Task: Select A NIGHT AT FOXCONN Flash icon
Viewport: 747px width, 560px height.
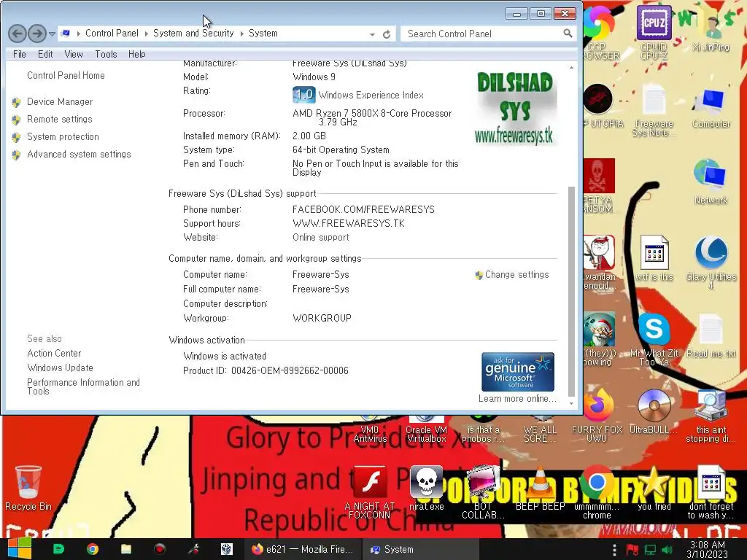Action: click(x=370, y=492)
